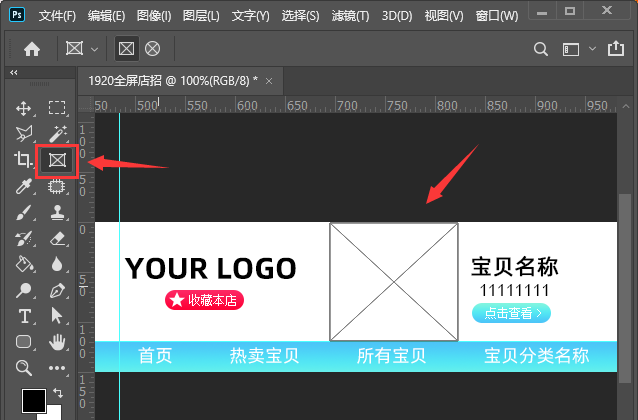Open the 图像(I) menu

click(154, 16)
